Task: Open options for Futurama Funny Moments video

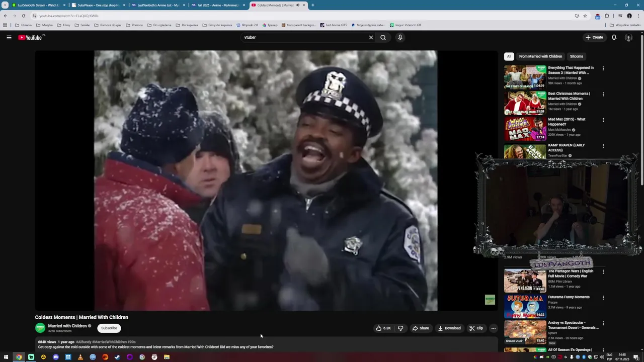Action: [603, 297]
